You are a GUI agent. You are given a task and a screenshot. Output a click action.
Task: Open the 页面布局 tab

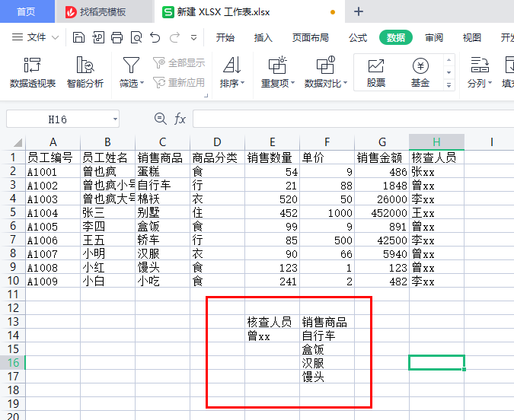[x=311, y=38]
